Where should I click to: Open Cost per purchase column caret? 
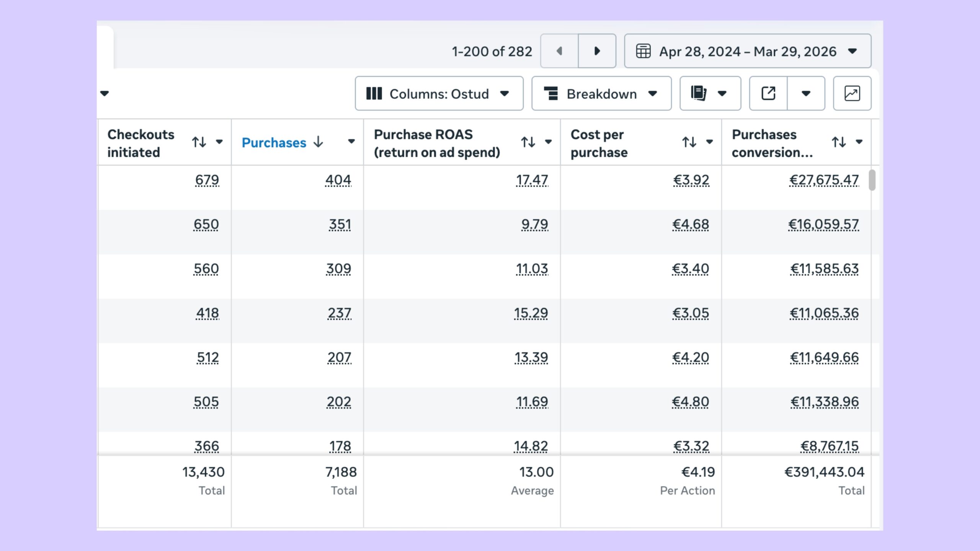coord(709,142)
